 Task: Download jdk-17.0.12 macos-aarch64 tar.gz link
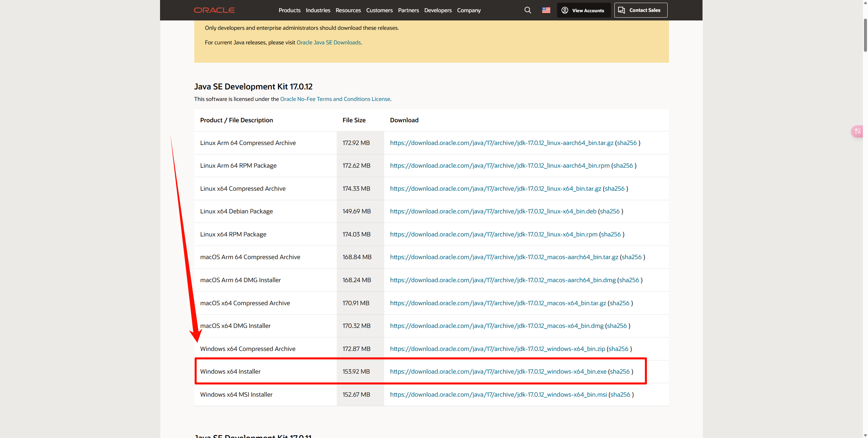click(x=504, y=257)
